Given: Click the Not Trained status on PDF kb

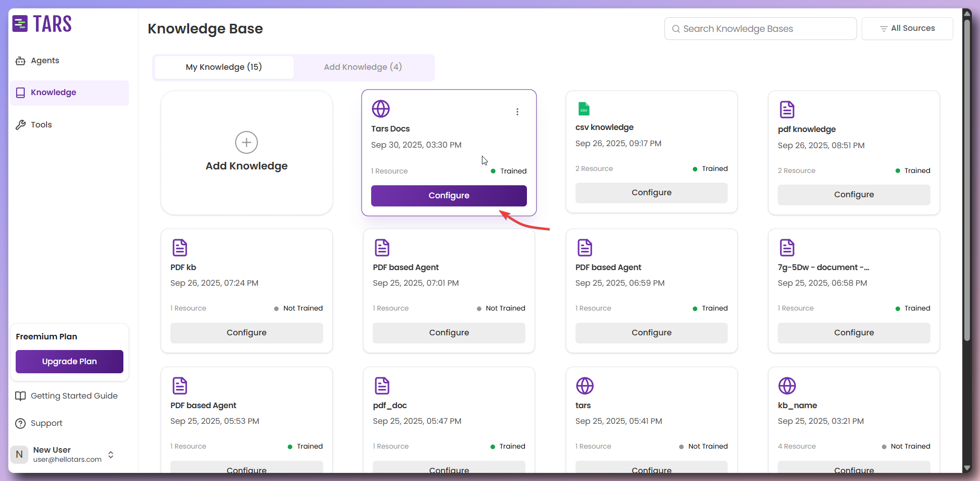Looking at the screenshot, I should [x=298, y=309].
